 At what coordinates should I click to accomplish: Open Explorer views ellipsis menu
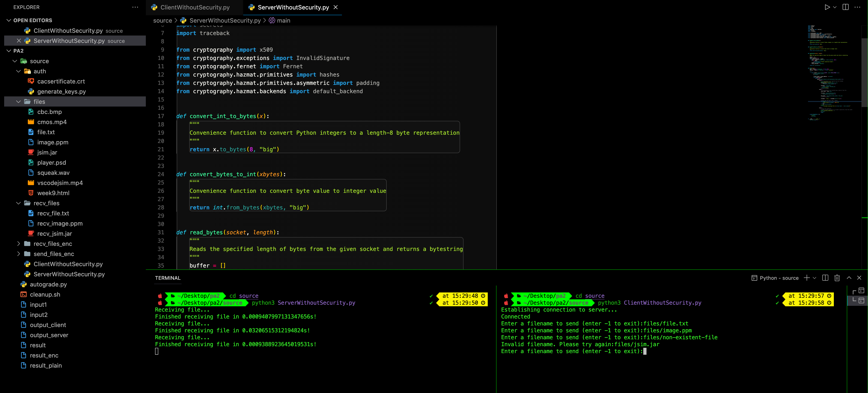135,7
